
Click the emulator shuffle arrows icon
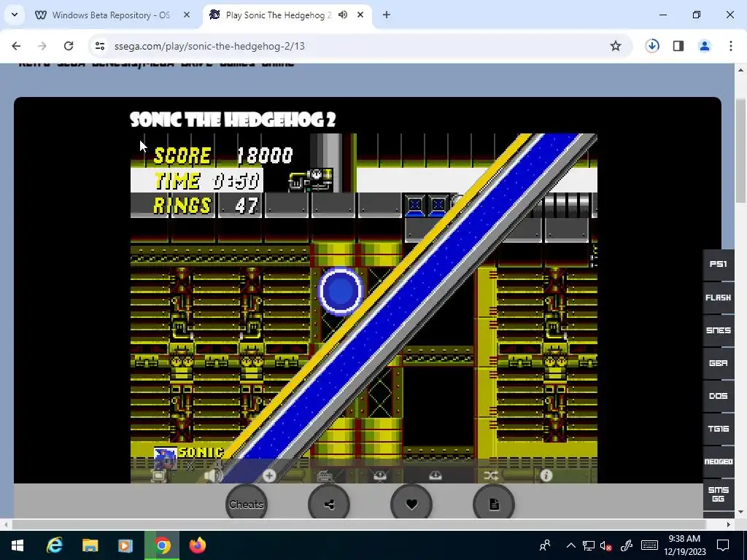tap(491, 475)
